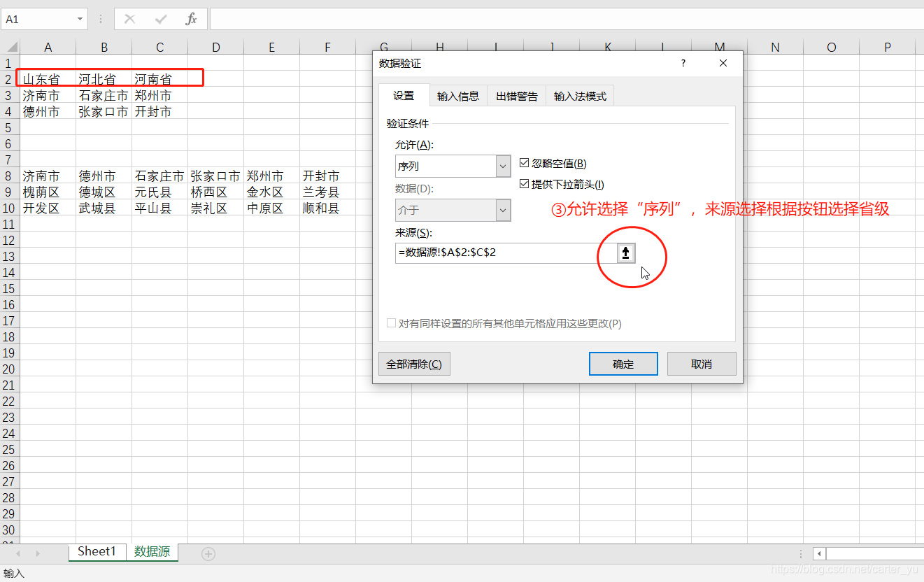Switch to 出错警告 tab
The height and width of the screenshot is (582, 924).
click(517, 97)
